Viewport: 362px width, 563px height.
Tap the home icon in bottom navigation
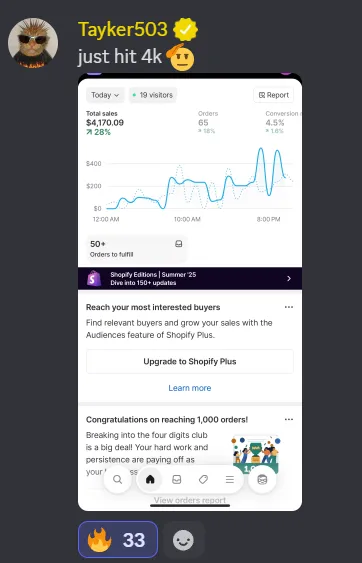point(150,479)
